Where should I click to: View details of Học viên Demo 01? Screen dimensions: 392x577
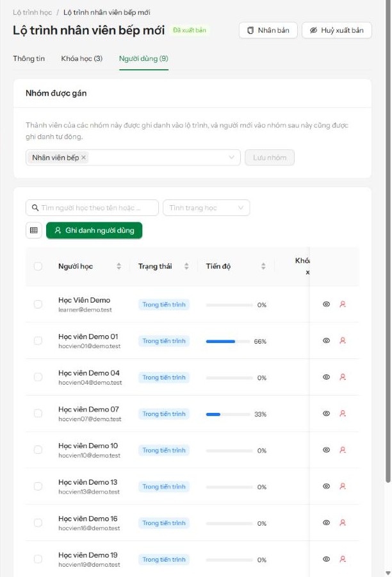326,340
